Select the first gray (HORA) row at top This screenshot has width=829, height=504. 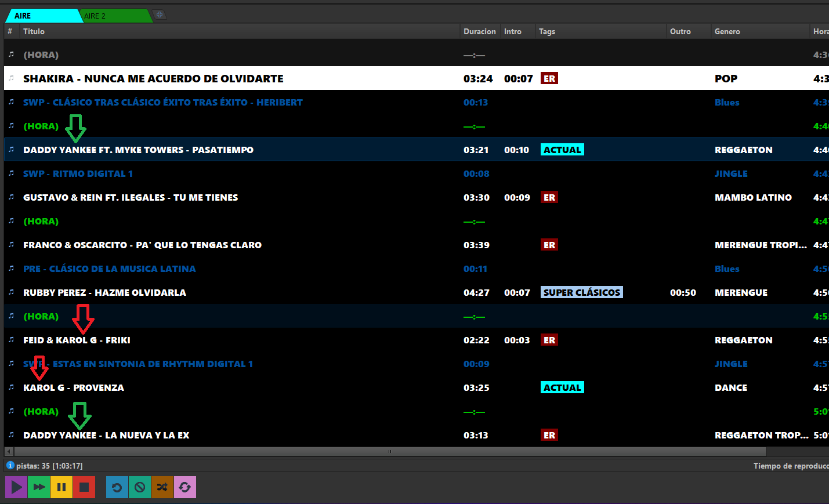417,55
